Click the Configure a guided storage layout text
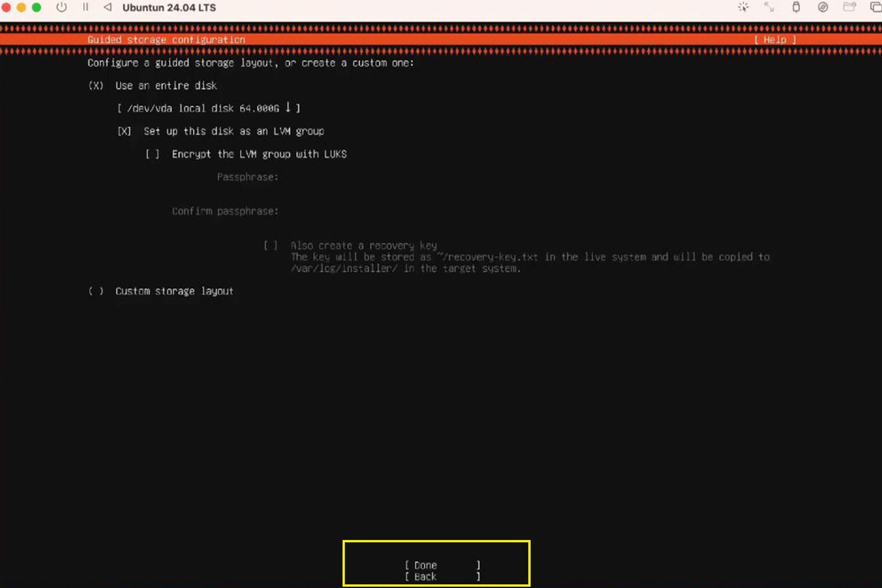This screenshot has height=588, width=882. (250, 63)
